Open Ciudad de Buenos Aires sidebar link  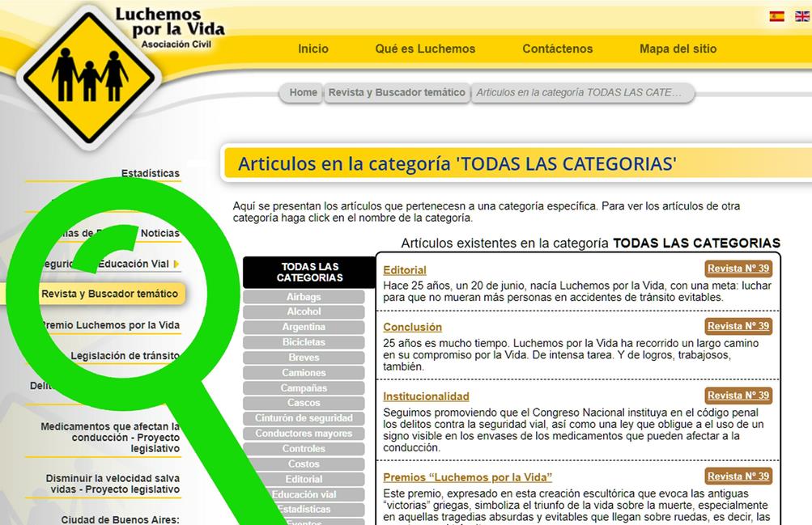tap(120, 519)
